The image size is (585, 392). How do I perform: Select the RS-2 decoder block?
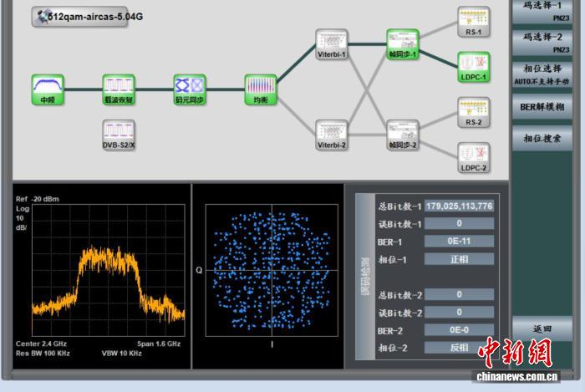click(473, 108)
